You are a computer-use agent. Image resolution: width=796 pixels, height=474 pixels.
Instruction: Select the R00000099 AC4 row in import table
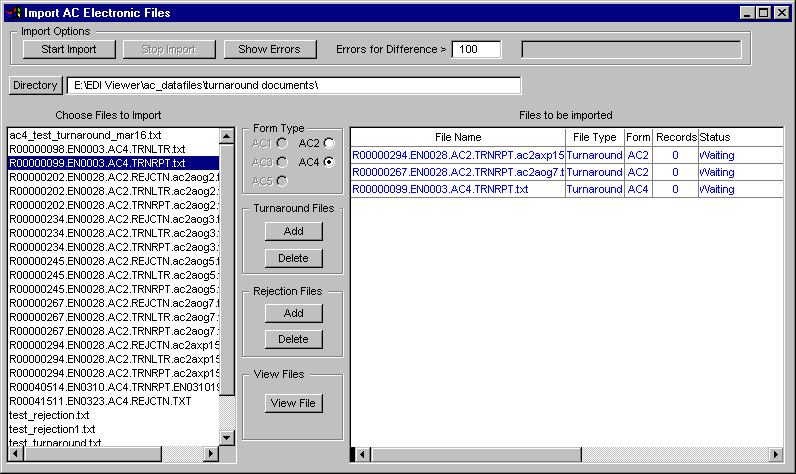tap(440, 189)
